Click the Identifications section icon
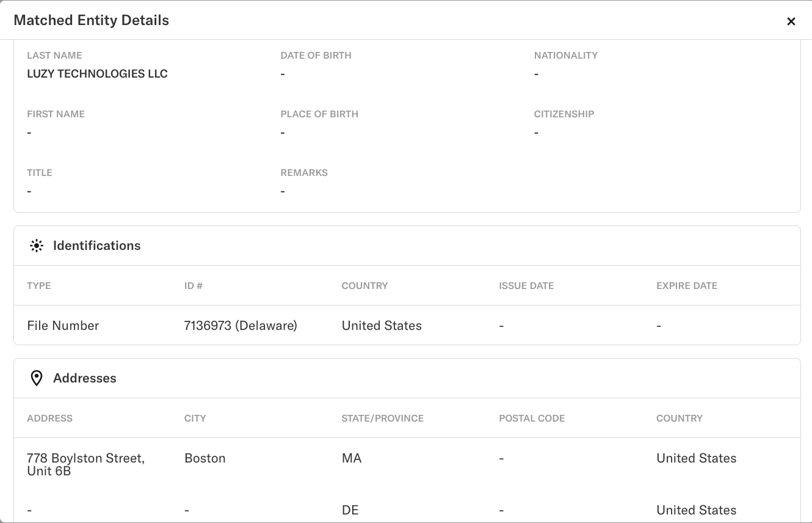Image resolution: width=812 pixels, height=523 pixels. pyautogui.click(x=37, y=246)
